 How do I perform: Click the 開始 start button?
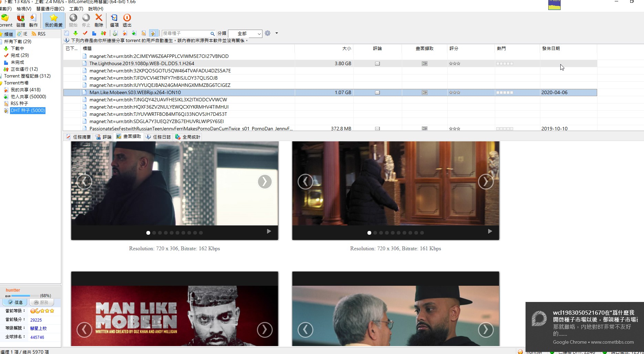point(73,20)
